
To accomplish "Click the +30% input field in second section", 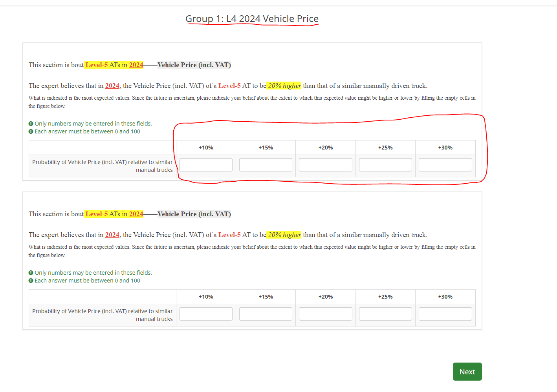I will tap(445, 314).
